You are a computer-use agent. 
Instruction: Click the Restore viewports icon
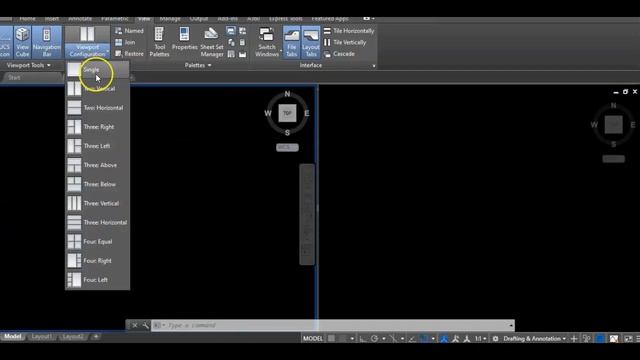[x=118, y=54]
